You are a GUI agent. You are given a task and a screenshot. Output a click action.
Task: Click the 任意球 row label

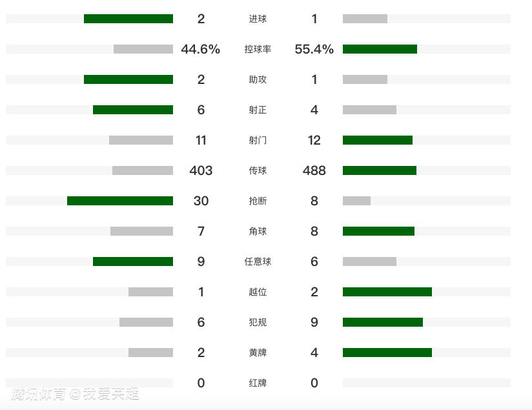click(x=258, y=261)
